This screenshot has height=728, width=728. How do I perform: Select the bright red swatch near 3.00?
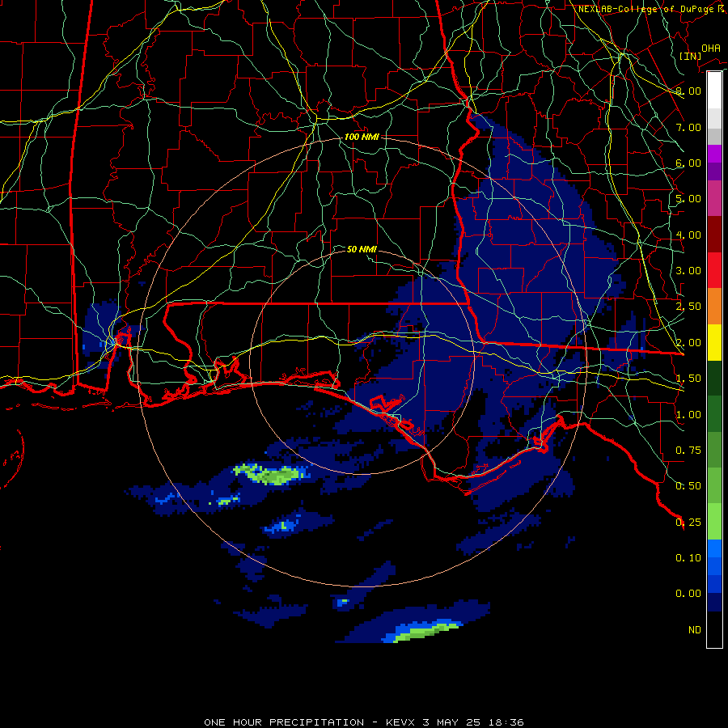714,270
